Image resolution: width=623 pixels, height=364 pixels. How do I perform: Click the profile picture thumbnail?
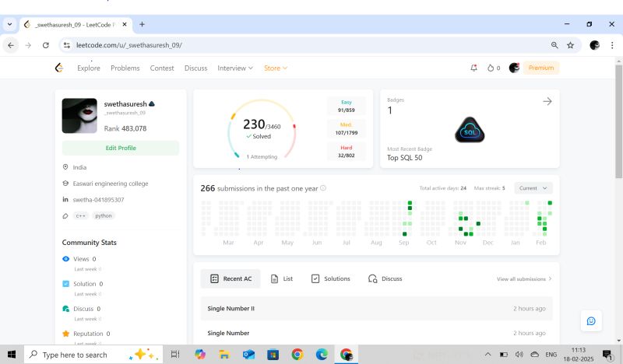pyautogui.click(x=79, y=116)
